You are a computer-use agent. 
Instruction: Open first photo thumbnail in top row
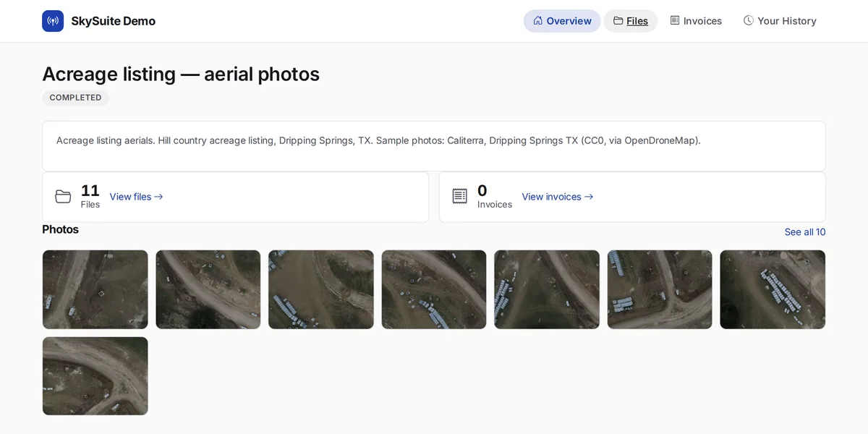tap(95, 289)
